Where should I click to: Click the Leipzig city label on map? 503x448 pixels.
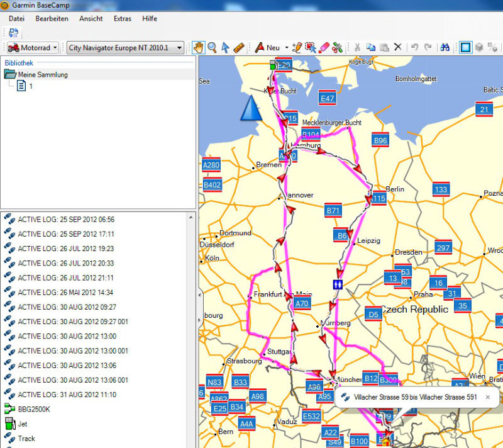pyautogui.click(x=368, y=240)
